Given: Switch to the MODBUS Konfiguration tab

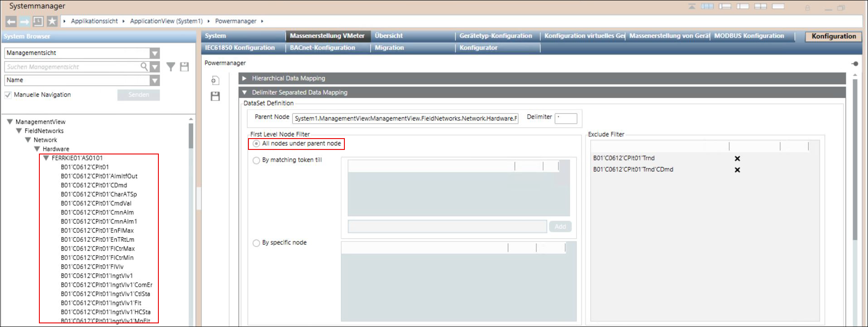Looking at the screenshot, I should tap(749, 36).
